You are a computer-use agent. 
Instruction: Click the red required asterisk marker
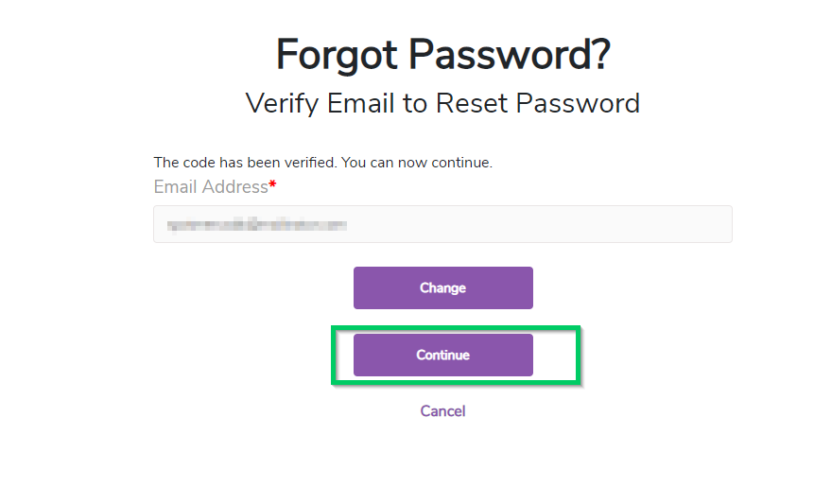[x=272, y=186]
